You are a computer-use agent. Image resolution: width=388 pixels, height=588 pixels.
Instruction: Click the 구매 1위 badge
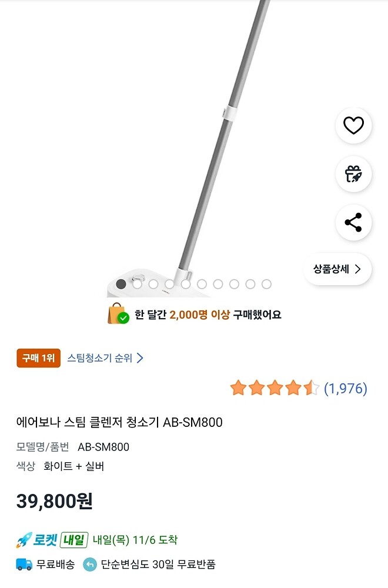38,358
